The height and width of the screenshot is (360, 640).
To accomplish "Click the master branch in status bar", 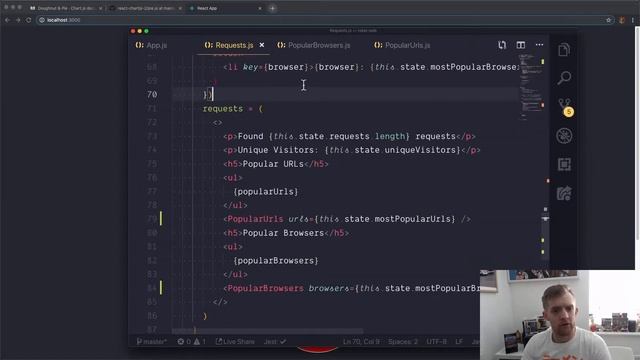I will pyautogui.click(x=151, y=341).
